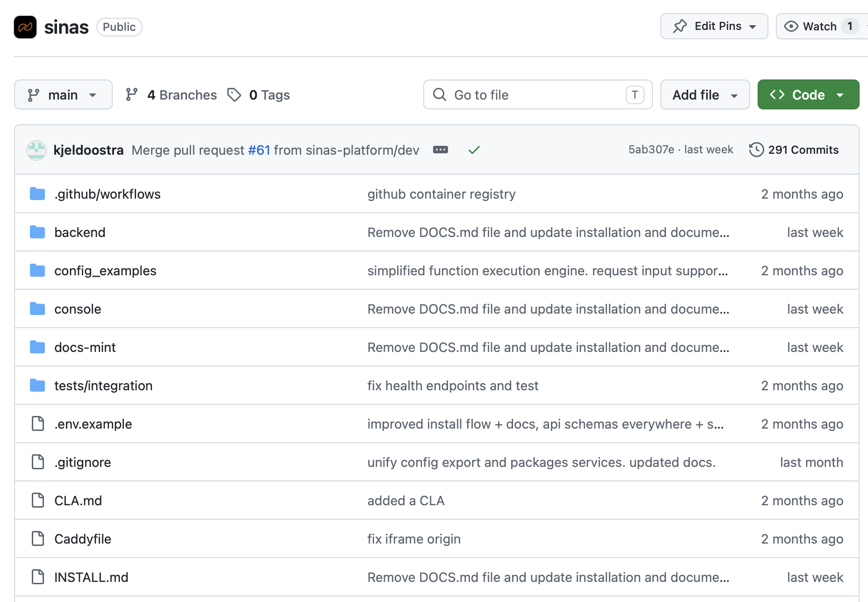Open the CLA.md file
Image resolution: width=868 pixels, height=602 pixels.
[x=78, y=501]
